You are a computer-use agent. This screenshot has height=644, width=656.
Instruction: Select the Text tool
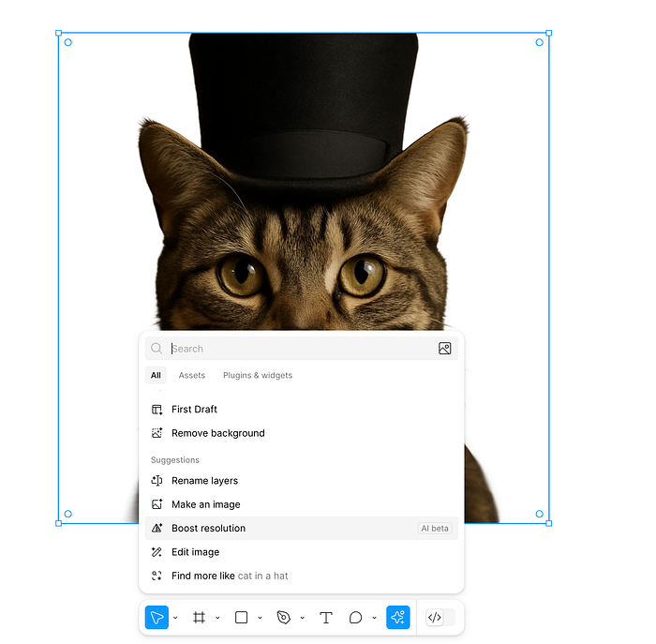pyautogui.click(x=326, y=618)
